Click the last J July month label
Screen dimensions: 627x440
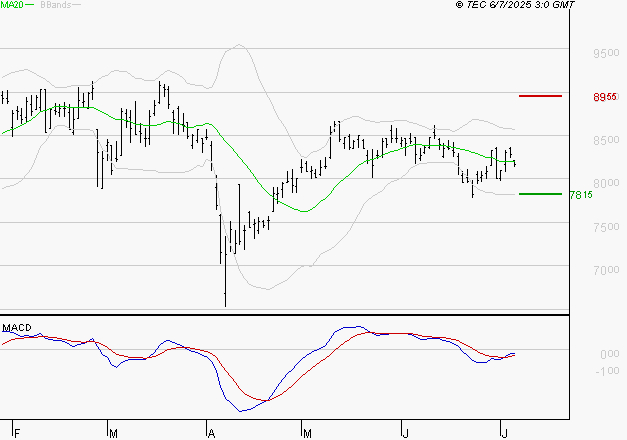505,433
